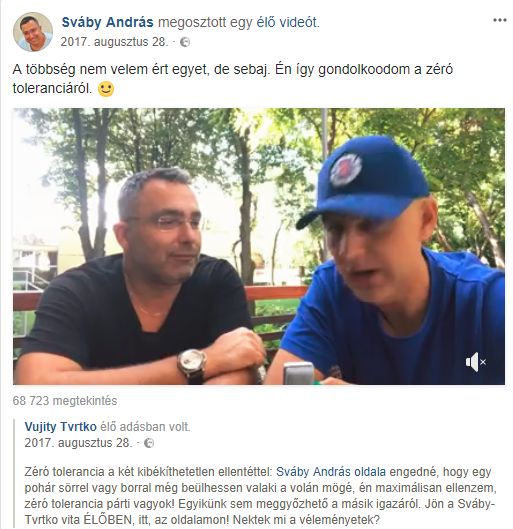The width and height of the screenshot is (513, 529).
Task: Open the three-dot post options menu
Action: [500, 20]
